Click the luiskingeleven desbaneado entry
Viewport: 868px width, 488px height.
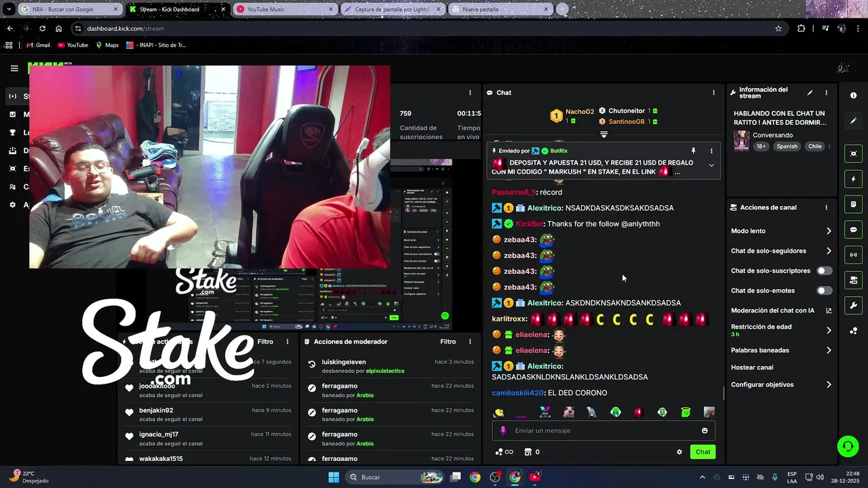[x=391, y=367]
